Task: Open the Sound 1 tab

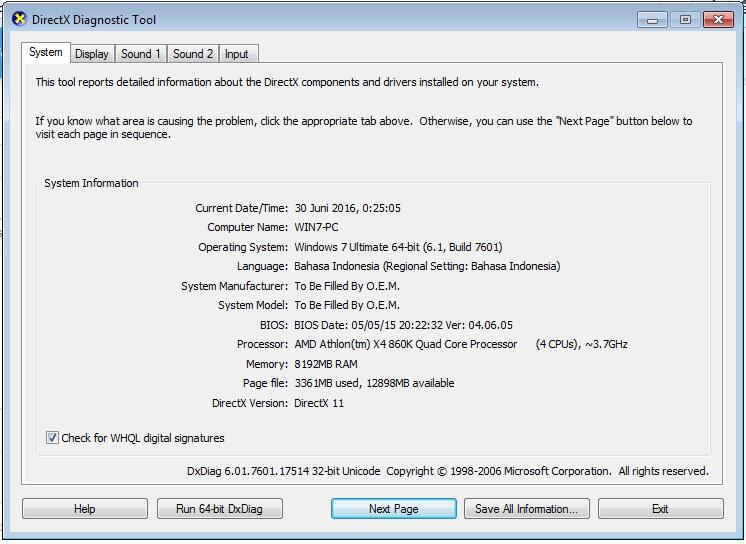Action: pos(141,54)
